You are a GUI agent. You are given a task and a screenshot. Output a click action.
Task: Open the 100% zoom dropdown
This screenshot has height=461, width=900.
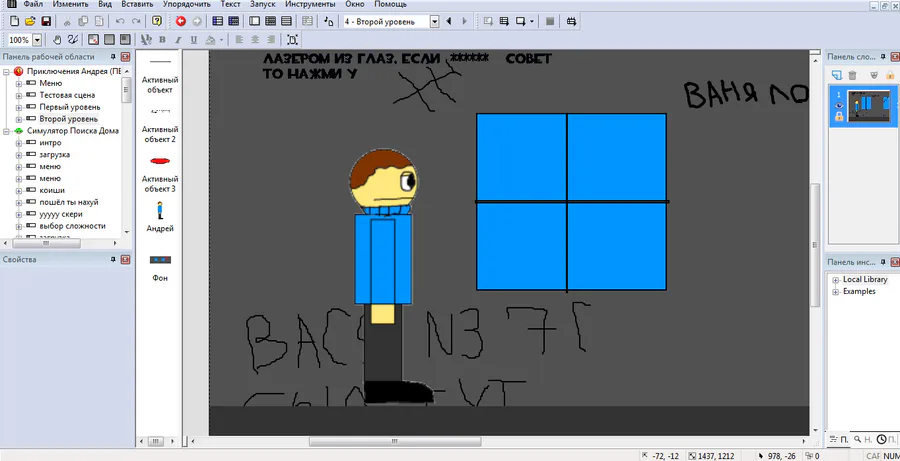pyautogui.click(x=37, y=40)
